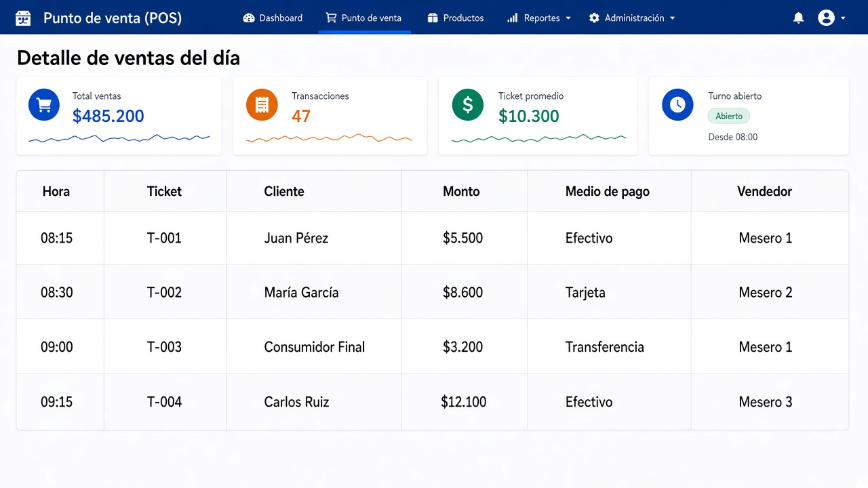Click the Transferencia payment method cell
This screenshot has width=868, height=488.
coord(609,347)
